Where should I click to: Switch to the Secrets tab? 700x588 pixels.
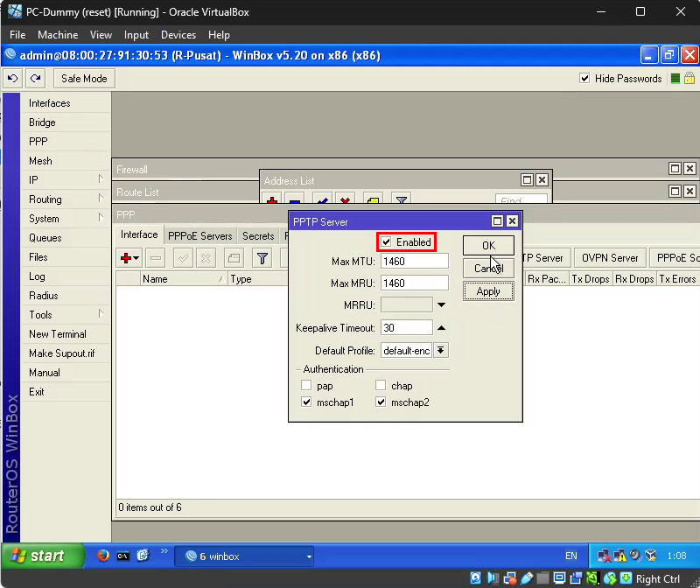coord(258,235)
